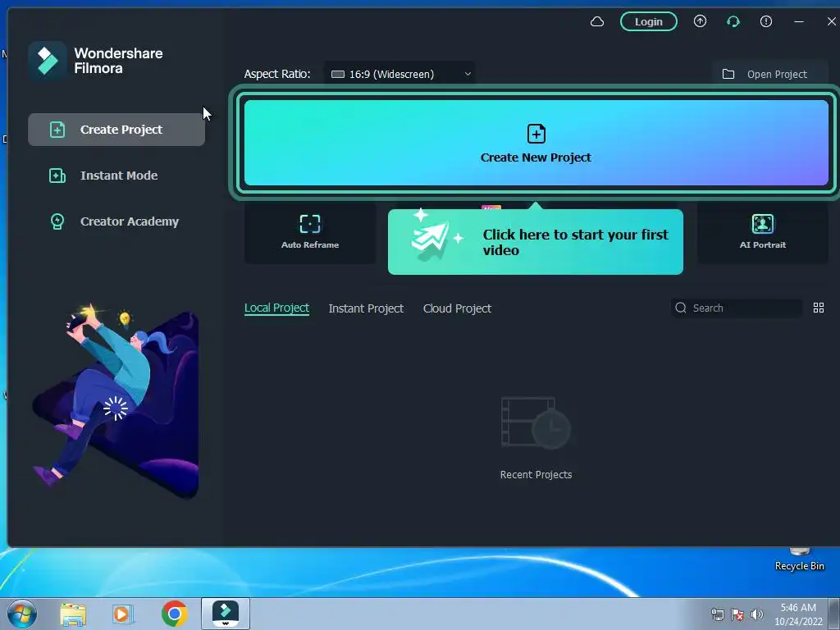
Task: Select Create Project in sidebar
Action: coord(116,130)
